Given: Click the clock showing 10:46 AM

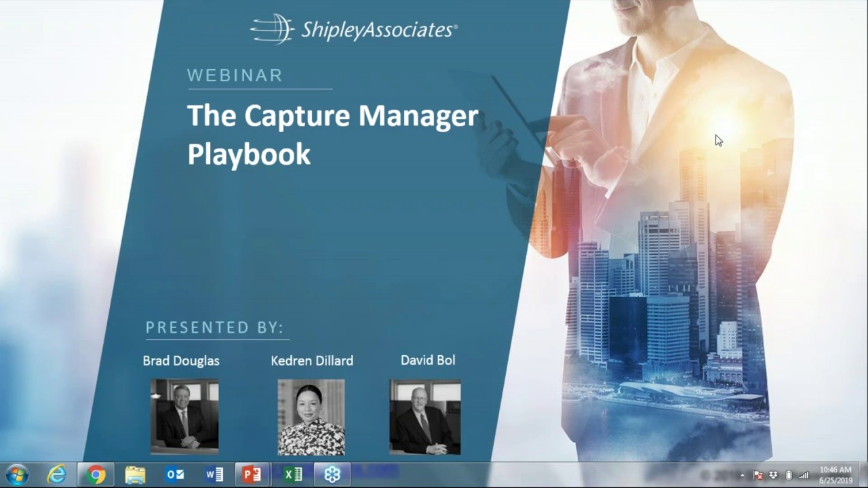Looking at the screenshot, I should (x=835, y=475).
